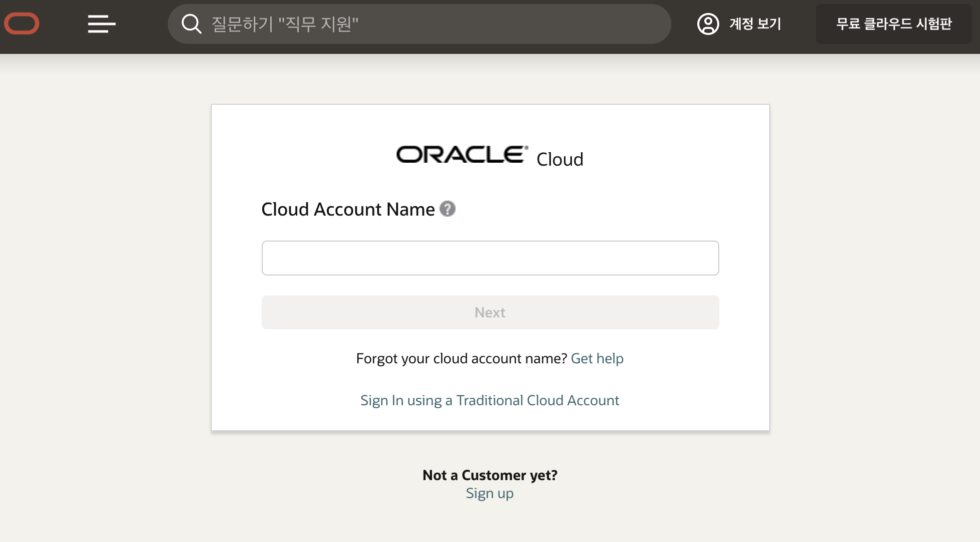Click empty header space right of search bar
This screenshot has height=542, width=980.
point(683,23)
